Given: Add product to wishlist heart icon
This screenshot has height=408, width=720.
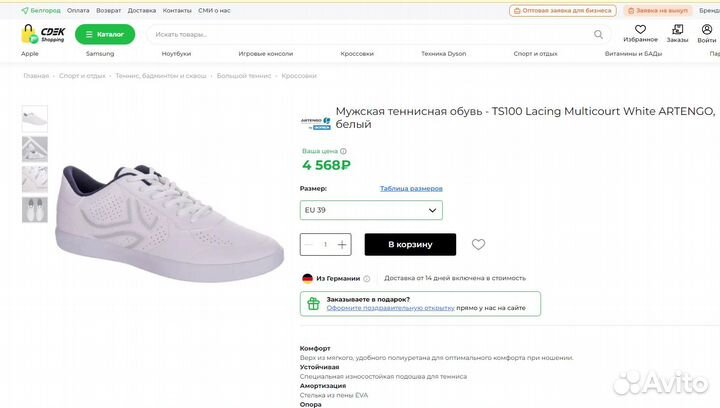Looking at the screenshot, I should (x=478, y=244).
